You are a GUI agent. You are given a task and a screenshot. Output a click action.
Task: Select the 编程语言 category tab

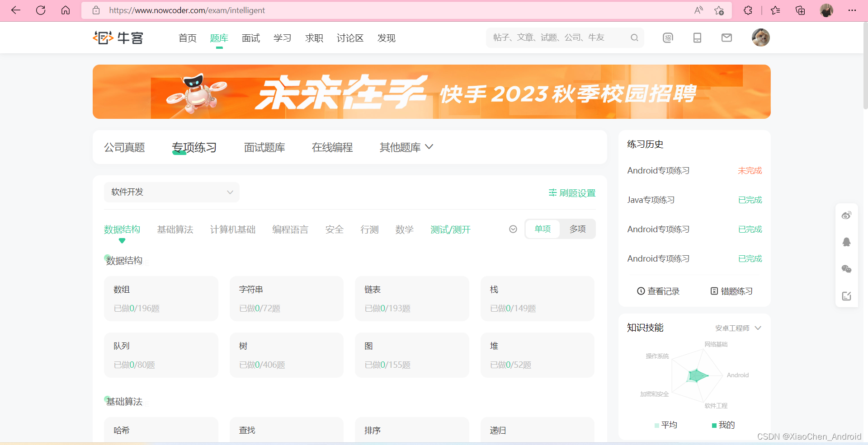click(x=290, y=230)
